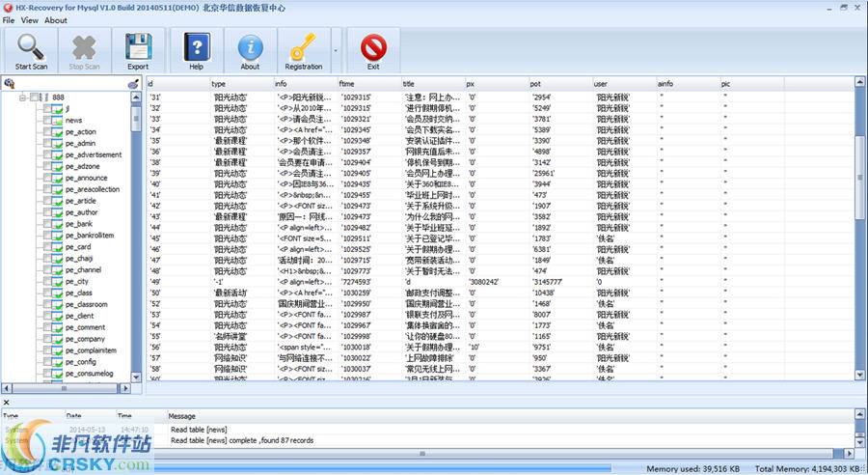The width and height of the screenshot is (868, 475).
Task: Check the checkbox for table jl
Action: (47, 109)
